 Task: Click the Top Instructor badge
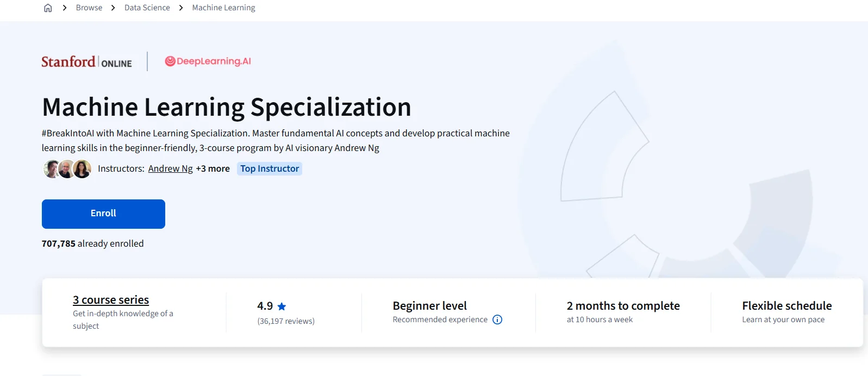click(x=270, y=168)
